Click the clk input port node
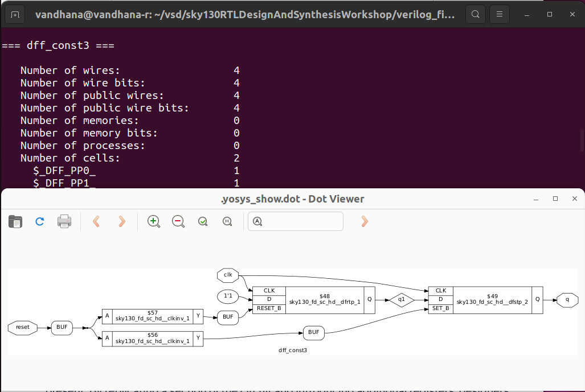The image size is (585, 392). [227, 275]
